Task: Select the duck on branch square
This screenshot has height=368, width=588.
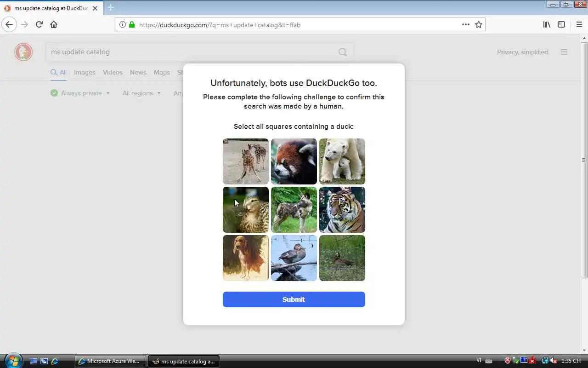Action: 294,258
